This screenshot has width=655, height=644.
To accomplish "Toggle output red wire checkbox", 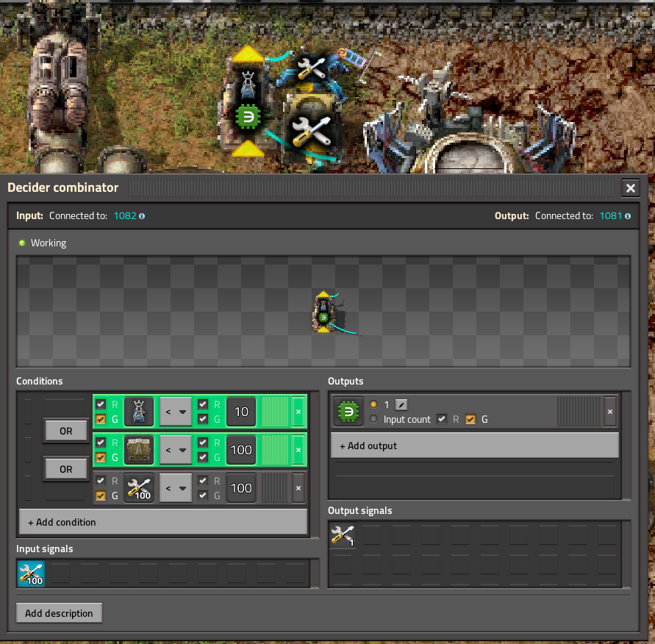I will (x=442, y=419).
